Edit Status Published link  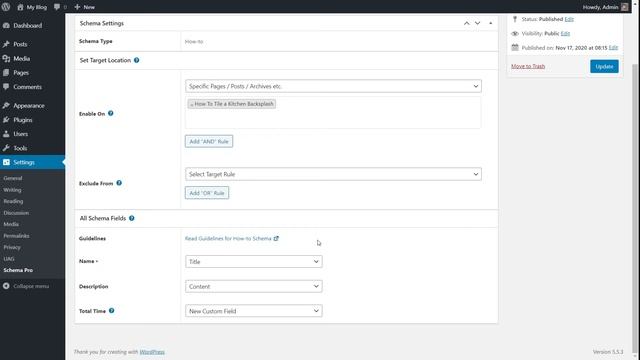569,19
